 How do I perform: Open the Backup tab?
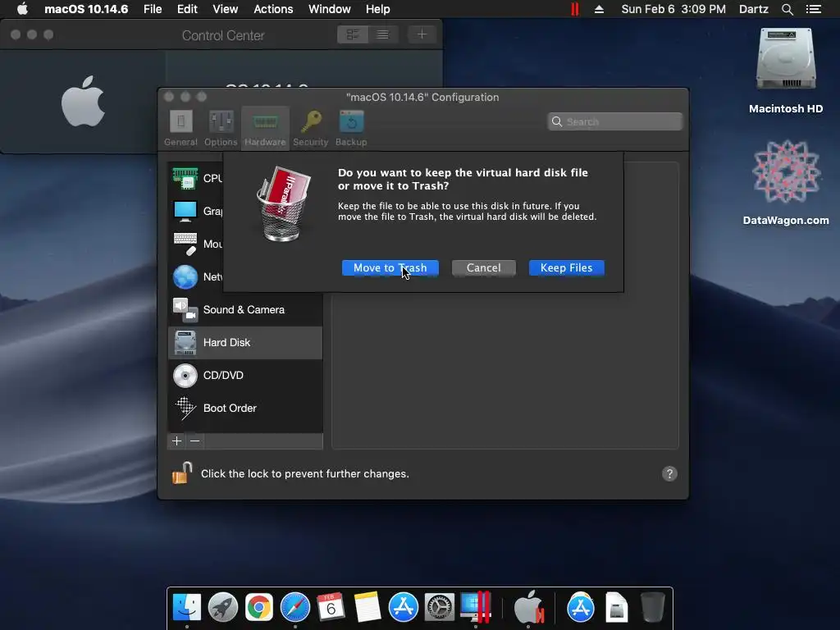click(x=351, y=129)
